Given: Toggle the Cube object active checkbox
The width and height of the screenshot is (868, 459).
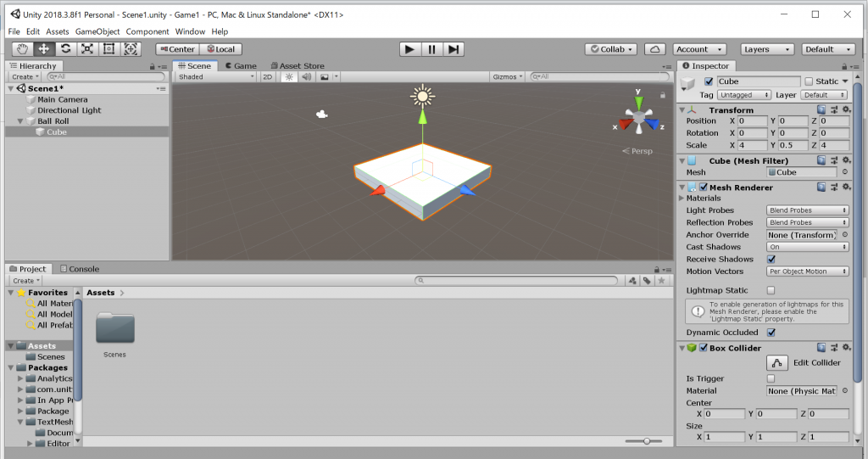Looking at the screenshot, I should 709,81.
